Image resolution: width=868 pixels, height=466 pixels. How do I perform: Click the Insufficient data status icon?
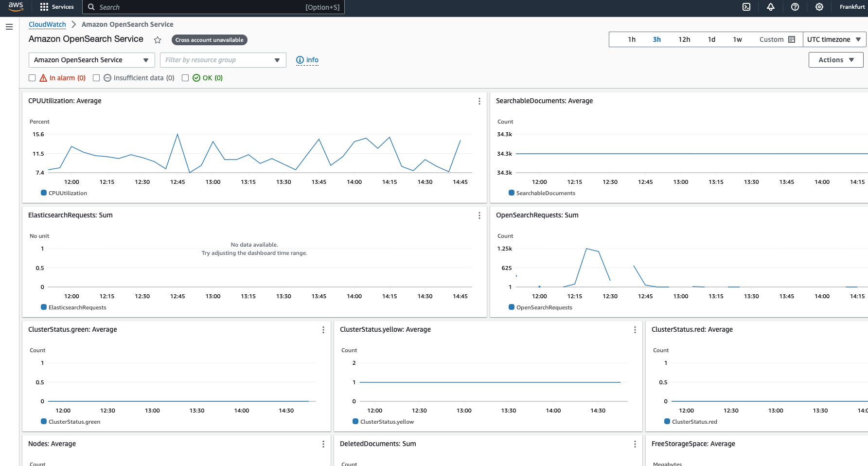107,78
